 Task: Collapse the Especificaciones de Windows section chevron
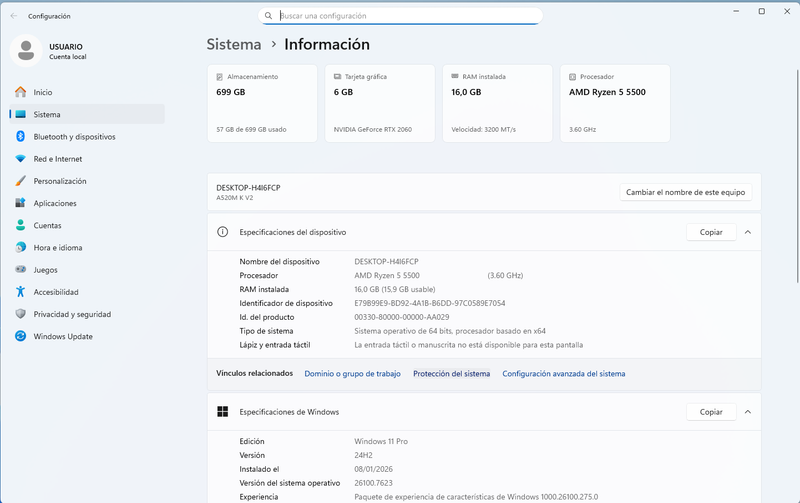pyautogui.click(x=748, y=412)
